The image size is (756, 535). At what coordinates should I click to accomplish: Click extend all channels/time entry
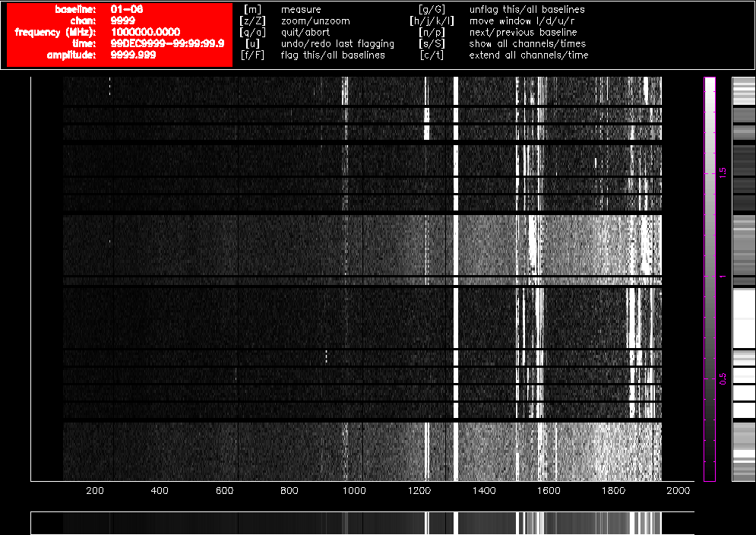tap(528, 55)
